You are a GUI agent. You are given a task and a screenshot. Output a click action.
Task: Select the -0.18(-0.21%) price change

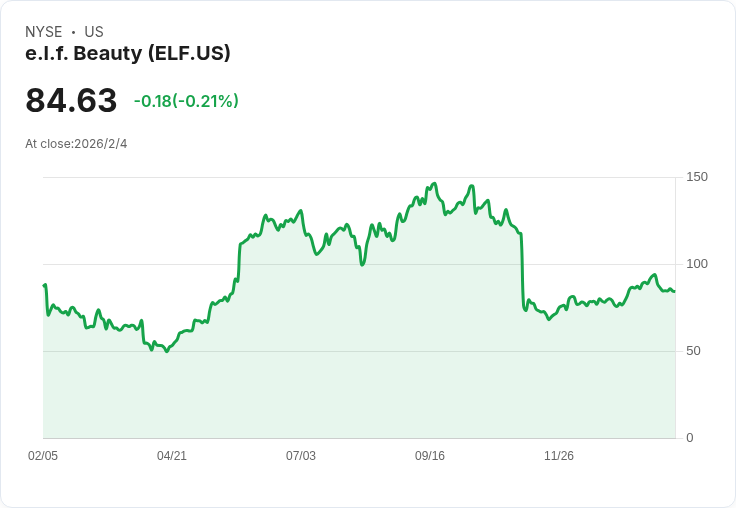(x=186, y=101)
